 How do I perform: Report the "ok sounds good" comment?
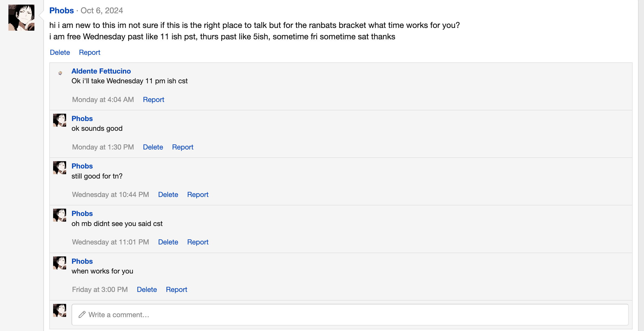pyautogui.click(x=183, y=147)
